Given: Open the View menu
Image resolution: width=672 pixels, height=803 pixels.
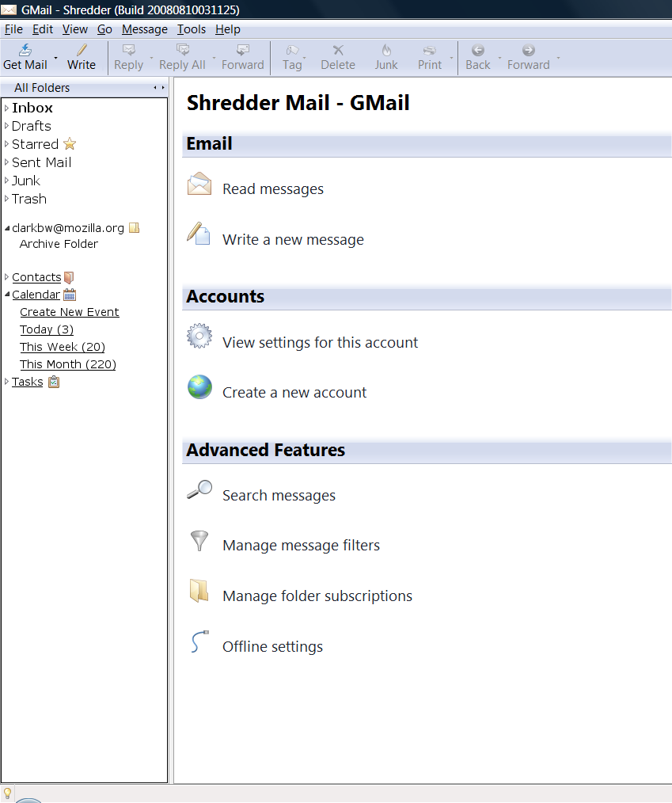Looking at the screenshot, I should click(x=75, y=29).
